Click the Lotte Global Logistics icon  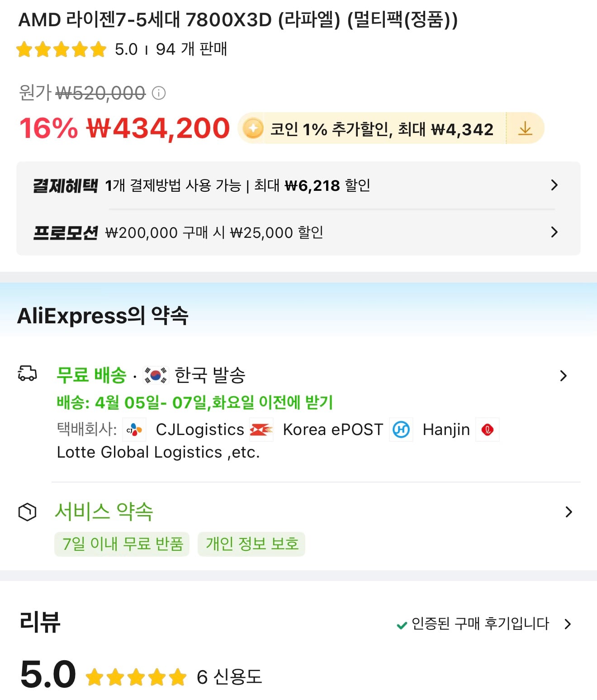pos(487,430)
